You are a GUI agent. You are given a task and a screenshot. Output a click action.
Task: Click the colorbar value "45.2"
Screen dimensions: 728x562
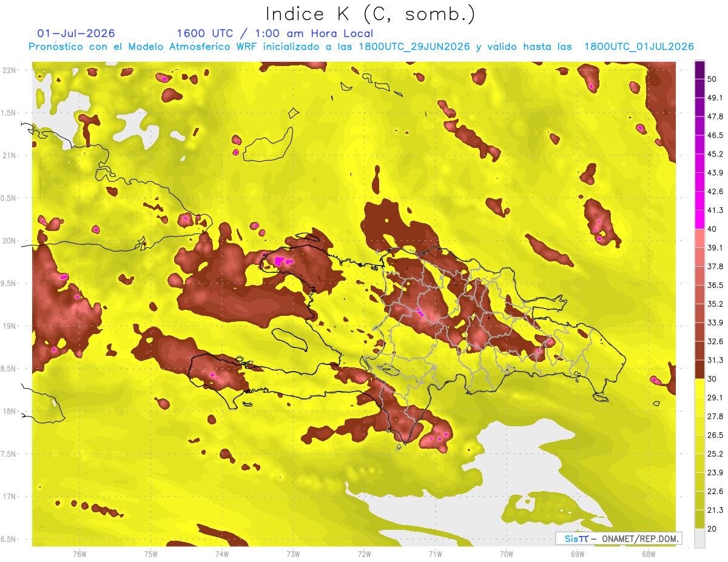click(x=715, y=154)
